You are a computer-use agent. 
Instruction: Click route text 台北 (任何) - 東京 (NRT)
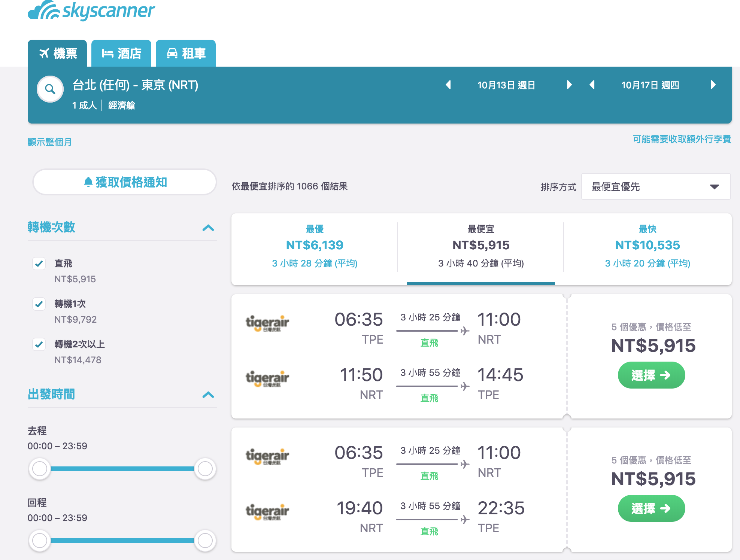(x=135, y=85)
